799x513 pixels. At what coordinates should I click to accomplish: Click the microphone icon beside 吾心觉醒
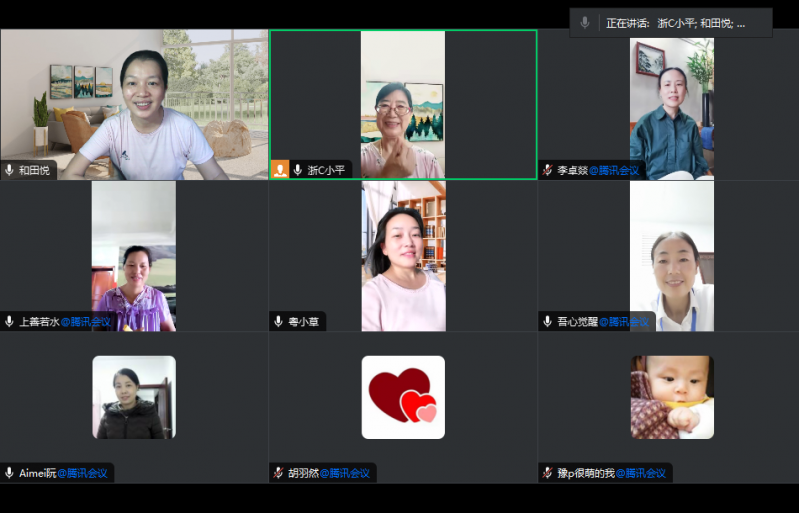click(x=547, y=321)
